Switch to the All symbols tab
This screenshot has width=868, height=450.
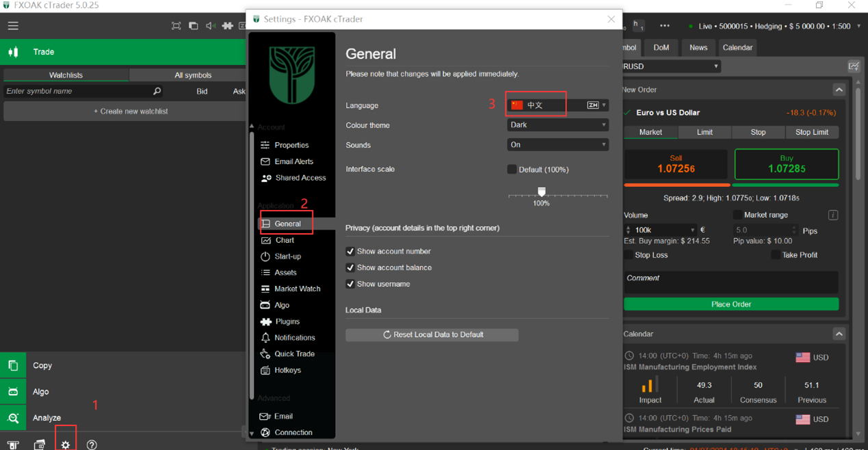[193, 75]
